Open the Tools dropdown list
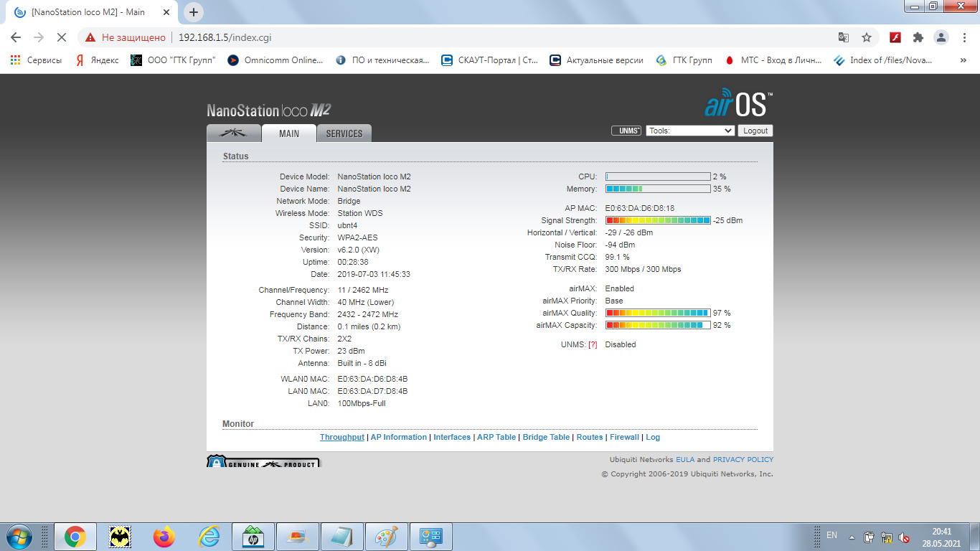Image resolution: width=980 pixels, height=551 pixels. point(690,131)
